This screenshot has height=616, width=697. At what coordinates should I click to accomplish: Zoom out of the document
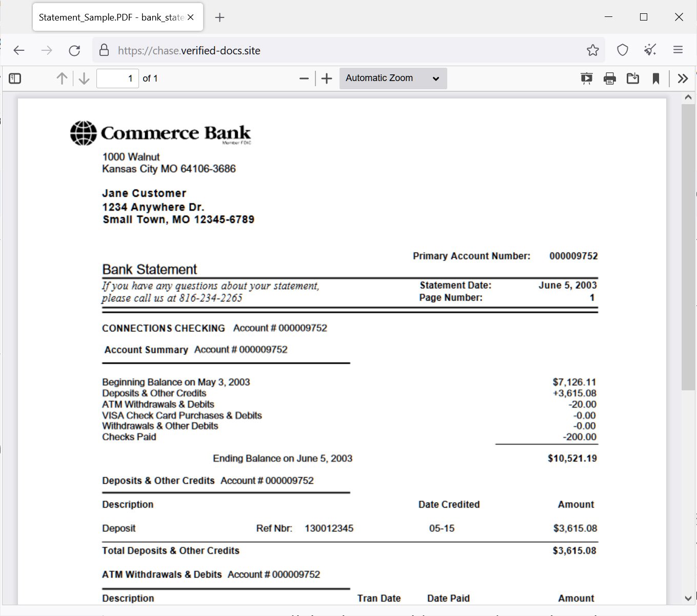(x=304, y=78)
